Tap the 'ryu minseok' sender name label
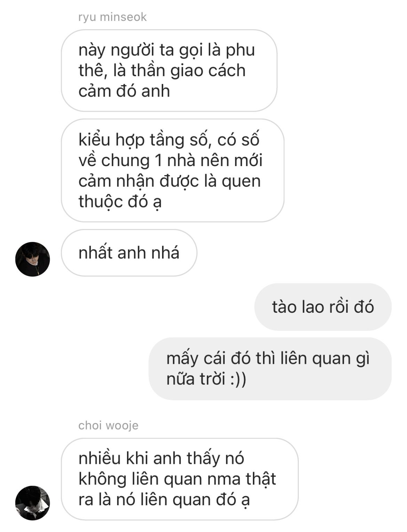The width and height of the screenshot is (407, 532). tap(112, 17)
